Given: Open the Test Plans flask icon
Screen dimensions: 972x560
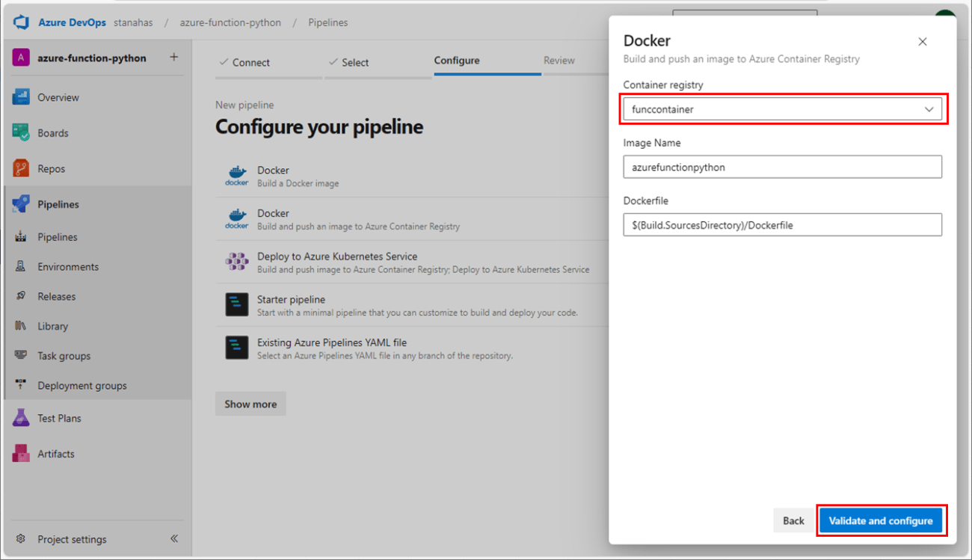Looking at the screenshot, I should click(x=21, y=418).
